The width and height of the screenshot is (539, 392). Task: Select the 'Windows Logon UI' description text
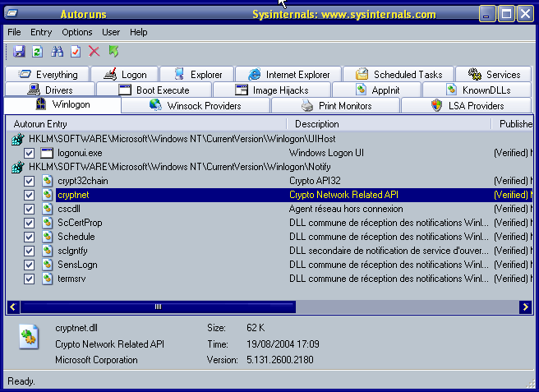(x=326, y=153)
